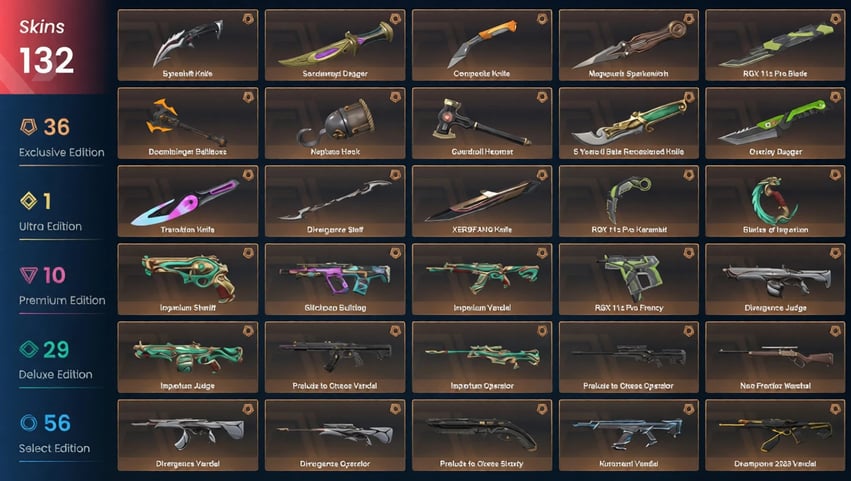Viewport: 851px width, 481px height.
Task: Click edition badge on Neptune Hook card
Action: 396,97
